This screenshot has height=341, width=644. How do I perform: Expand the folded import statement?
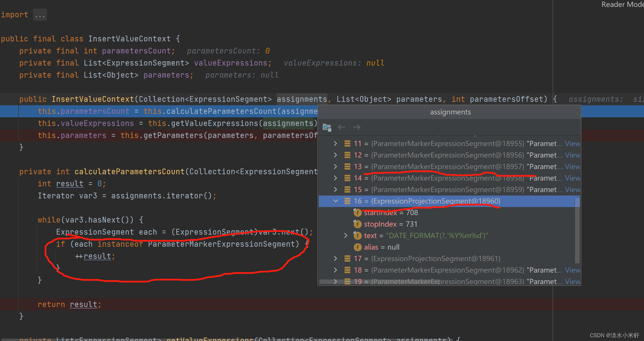click(x=40, y=14)
